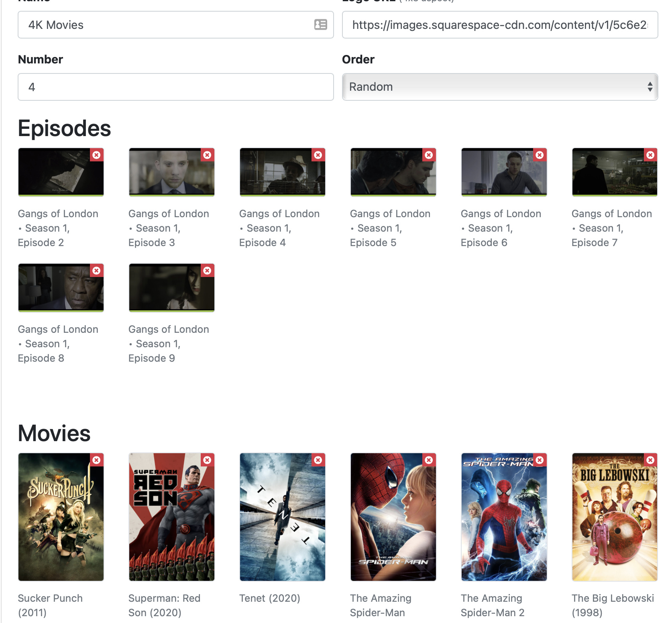Remove Superman: Red Son from Movies

[x=207, y=460]
